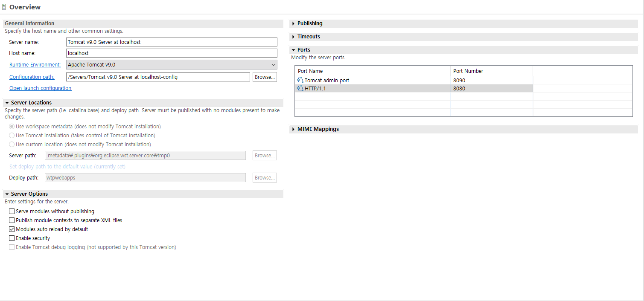Click the HTTP/1.1 port row icon

pos(300,88)
